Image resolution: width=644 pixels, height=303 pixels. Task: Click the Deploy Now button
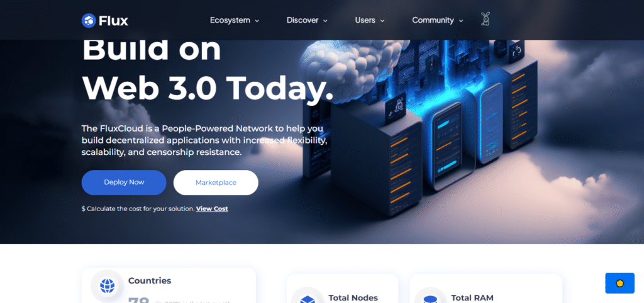[124, 183]
